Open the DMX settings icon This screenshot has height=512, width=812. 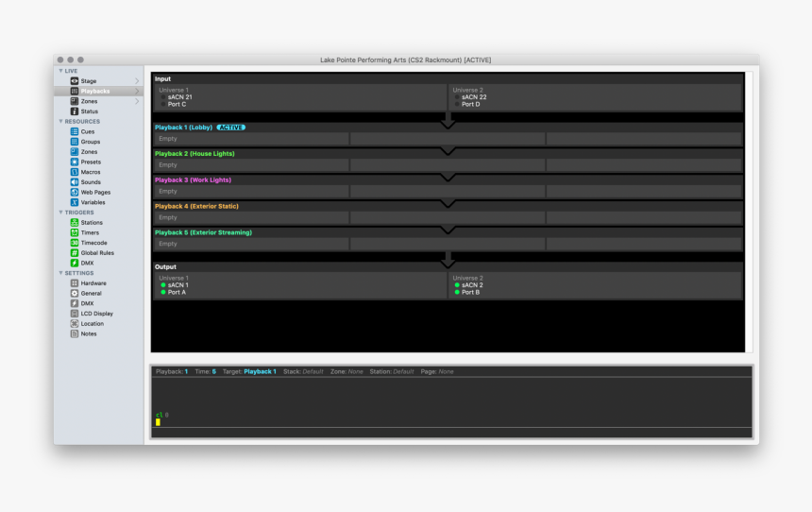click(75, 303)
